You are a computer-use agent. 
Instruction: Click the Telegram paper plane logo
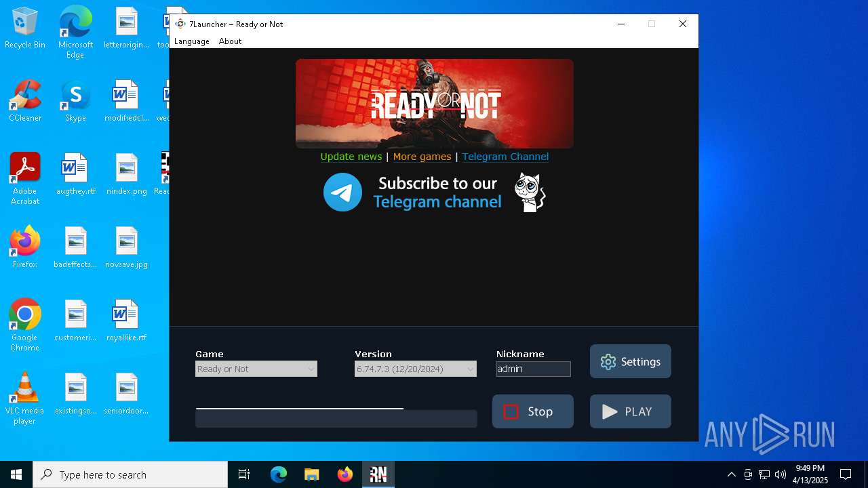342,192
